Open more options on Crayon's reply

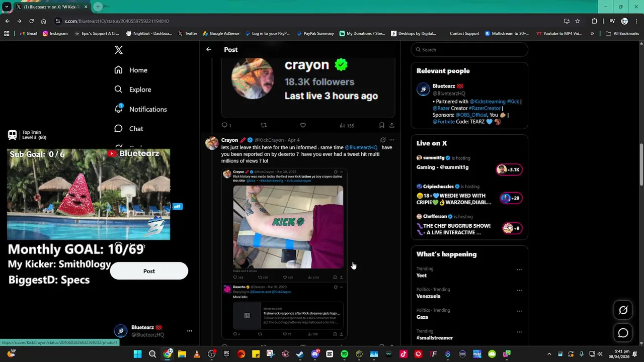click(392, 140)
